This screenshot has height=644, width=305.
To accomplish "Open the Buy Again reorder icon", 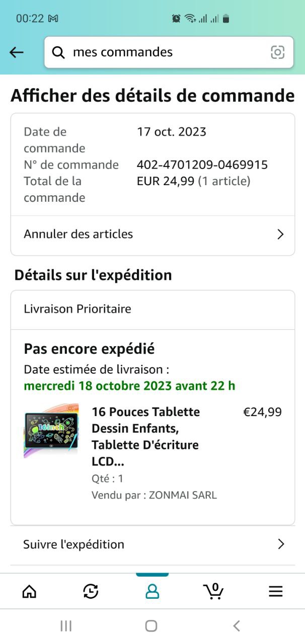I will coord(91,591).
